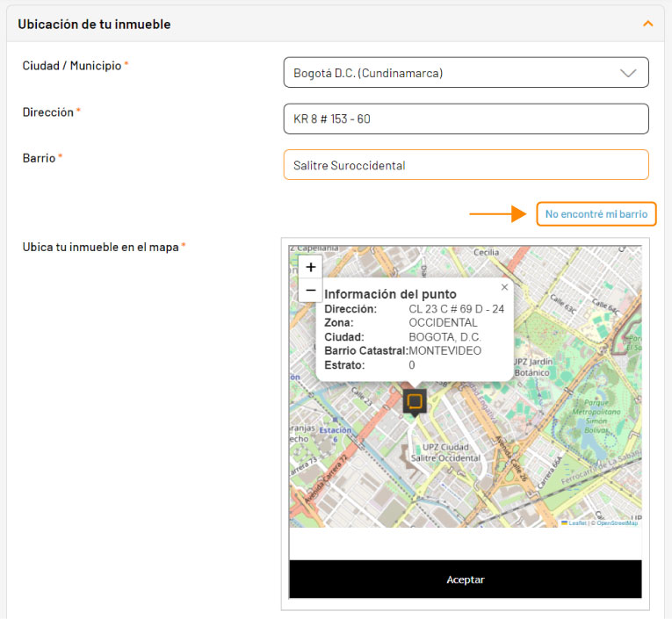Image resolution: width=672 pixels, height=619 pixels.
Task: Click the orange arrow pointing to barrio button
Action: click(x=497, y=213)
